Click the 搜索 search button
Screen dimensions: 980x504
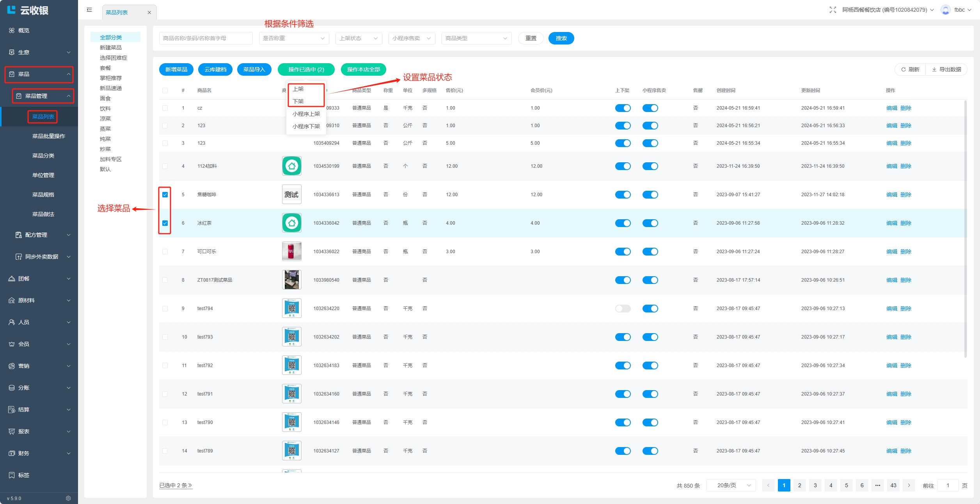[x=561, y=38]
